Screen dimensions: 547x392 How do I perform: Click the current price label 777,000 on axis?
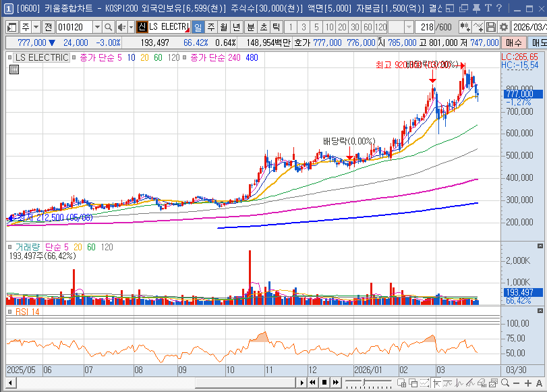pyautogui.click(x=523, y=94)
